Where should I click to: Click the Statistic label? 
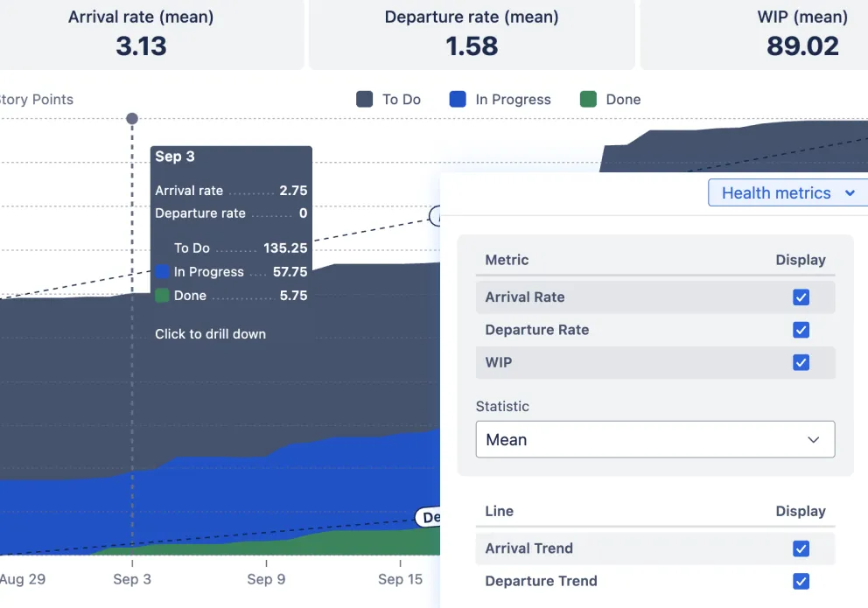coord(502,406)
